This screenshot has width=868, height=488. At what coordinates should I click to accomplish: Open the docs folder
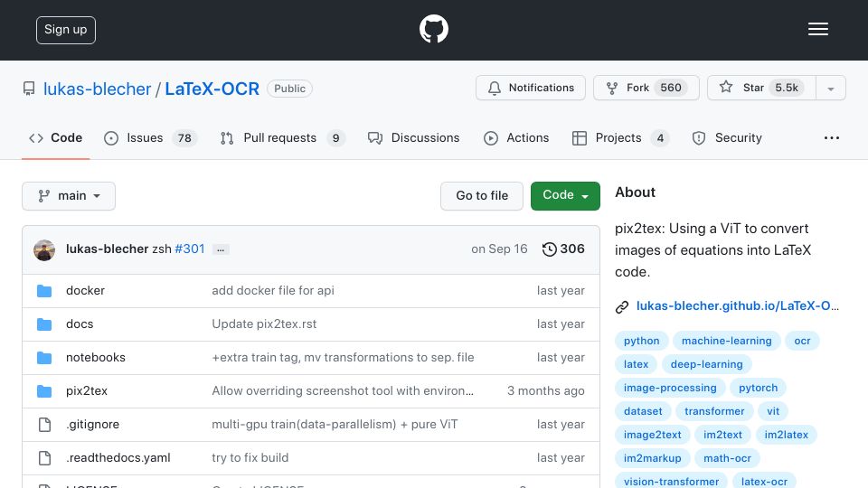(x=80, y=324)
